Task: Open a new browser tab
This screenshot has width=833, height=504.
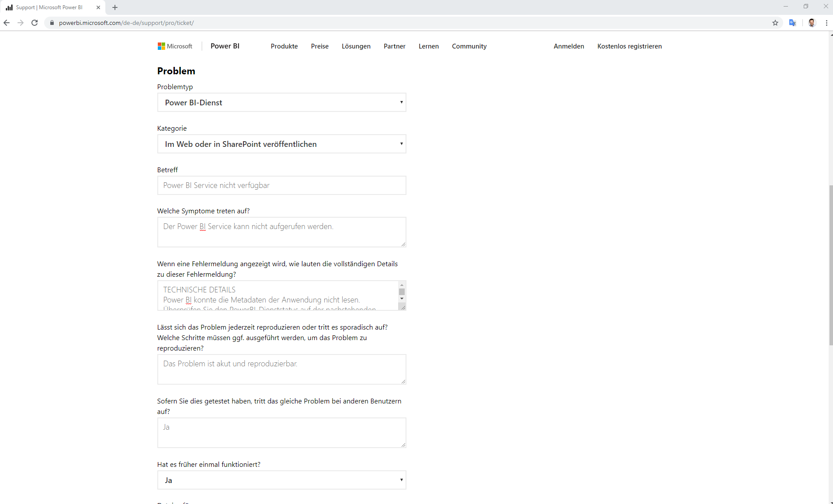Action: (115, 7)
